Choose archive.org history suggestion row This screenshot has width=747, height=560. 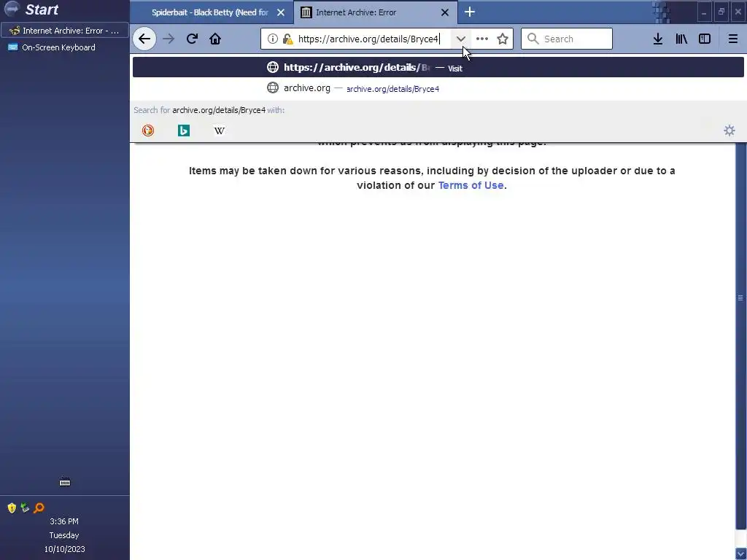(x=438, y=88)
